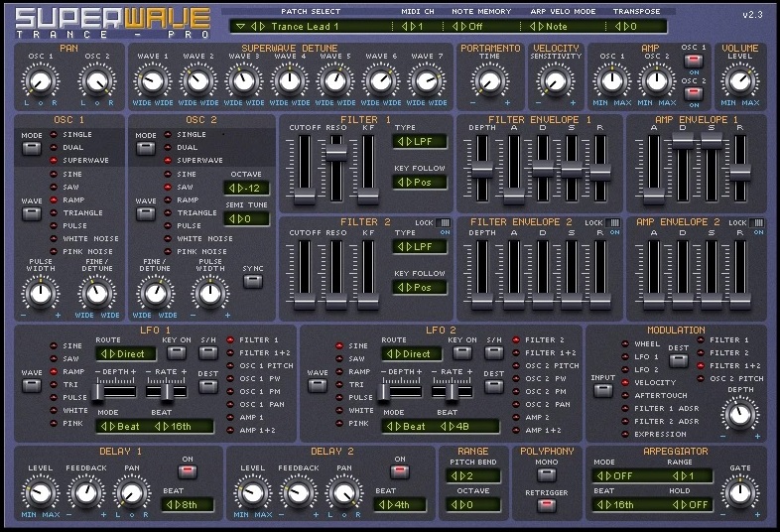The height and width of the screenshot is (532, 780).
Task: Cycle the OSC 1 Wave button
Action: [x=32, y=214]
